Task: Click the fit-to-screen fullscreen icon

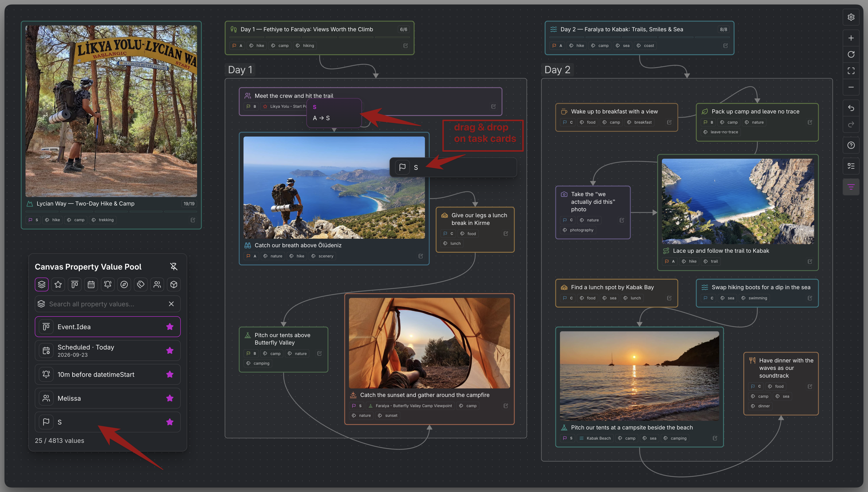Action: (x=851, y=71)
